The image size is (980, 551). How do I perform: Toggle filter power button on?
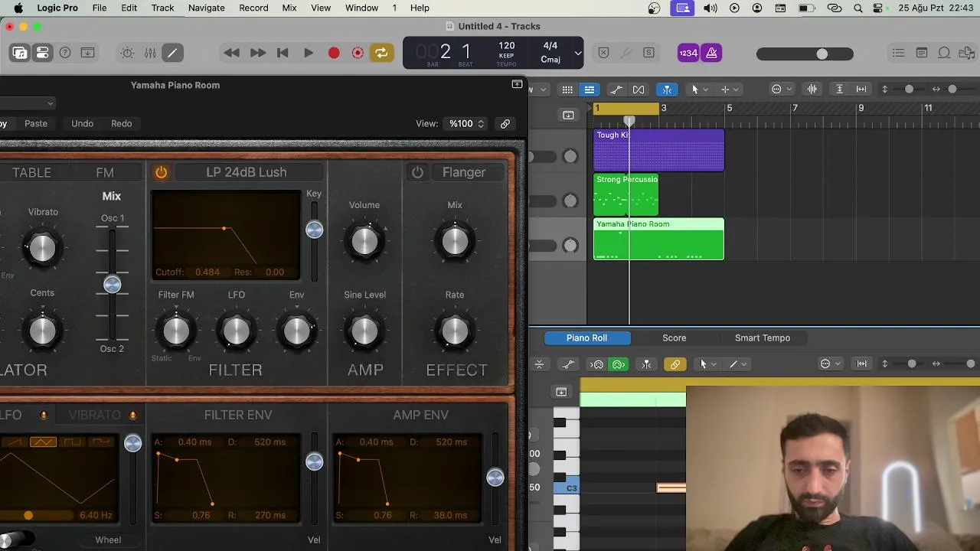[x=162, y=172]
